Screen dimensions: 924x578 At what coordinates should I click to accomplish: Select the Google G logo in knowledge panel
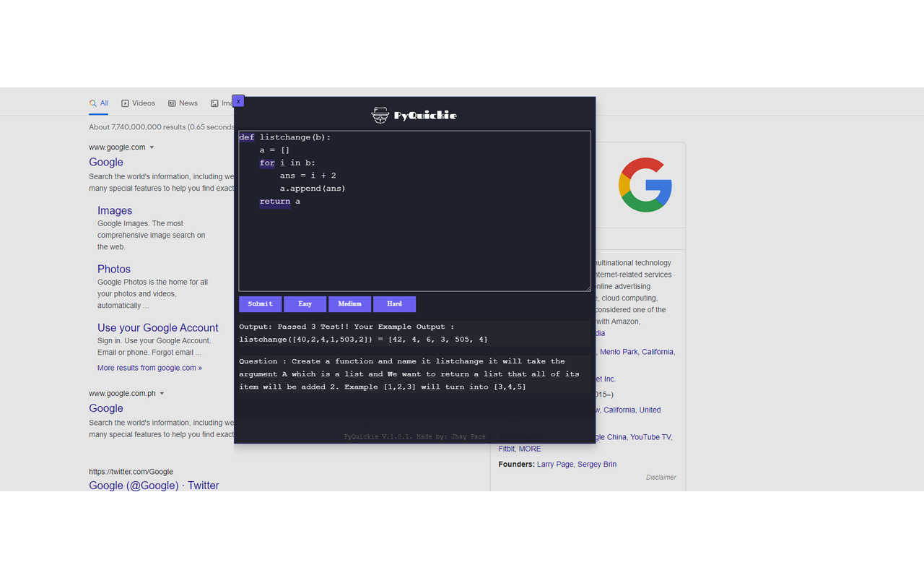tap(645, 185)
